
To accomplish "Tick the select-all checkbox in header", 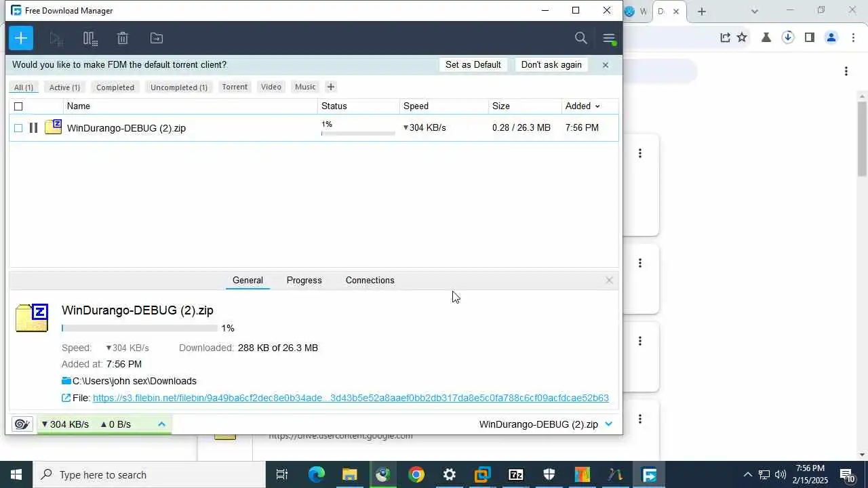I will pyautogui.click(x=18, y=106).
